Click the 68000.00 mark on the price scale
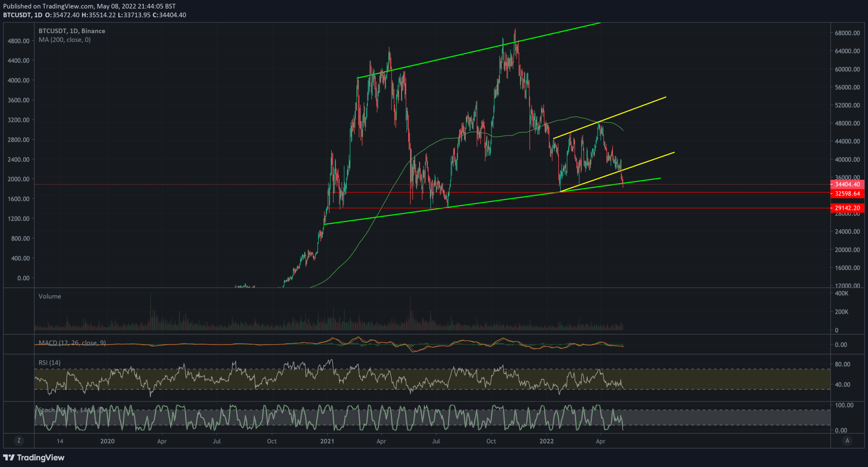This screenshot has width=868, height=467. (847, 33)
